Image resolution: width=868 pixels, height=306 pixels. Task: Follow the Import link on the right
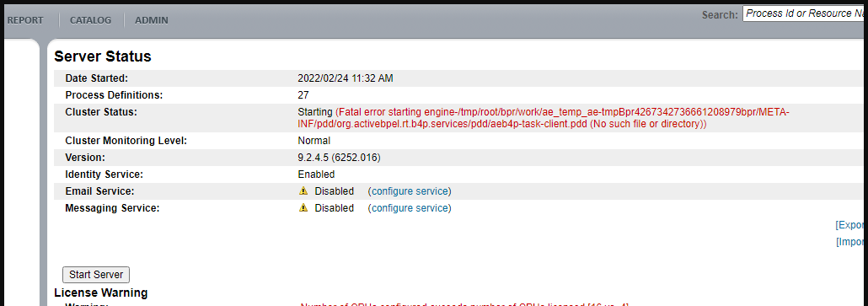[851, 242]
